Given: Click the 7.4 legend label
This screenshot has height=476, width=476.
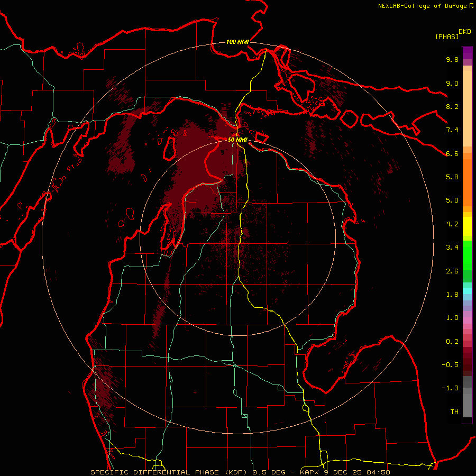Looking at the screenshot, I should coord(452,130).
